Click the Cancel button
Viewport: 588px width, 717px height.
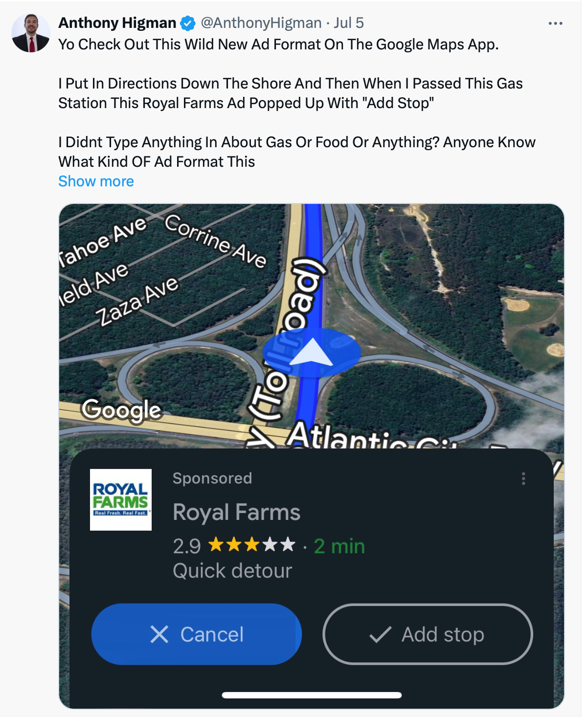coord(197,634)
